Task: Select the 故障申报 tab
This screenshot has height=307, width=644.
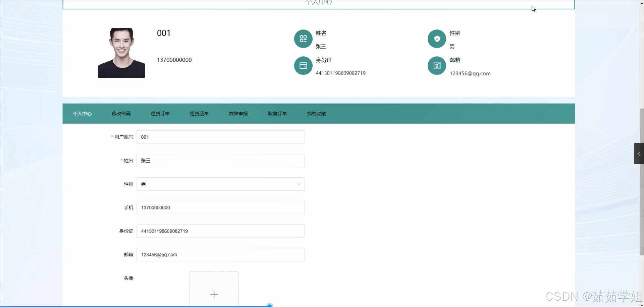Action: pyautogui.click(x=238, y=114)
